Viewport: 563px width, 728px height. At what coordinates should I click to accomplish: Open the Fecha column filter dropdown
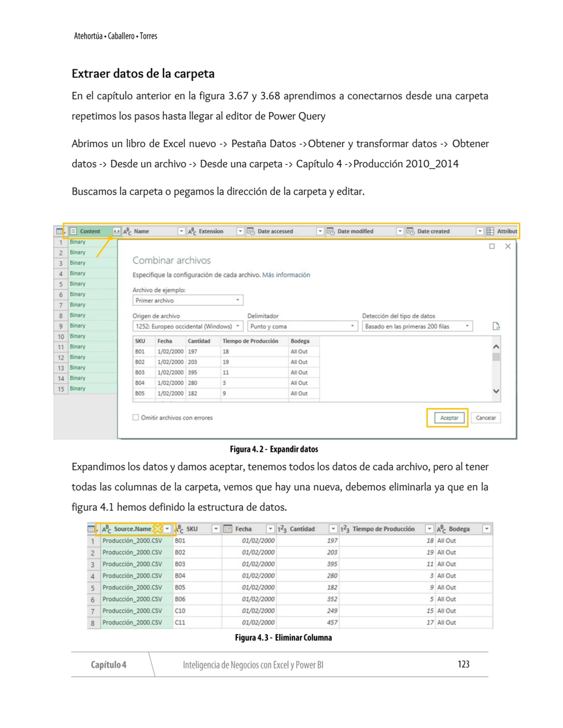[271, 529]
